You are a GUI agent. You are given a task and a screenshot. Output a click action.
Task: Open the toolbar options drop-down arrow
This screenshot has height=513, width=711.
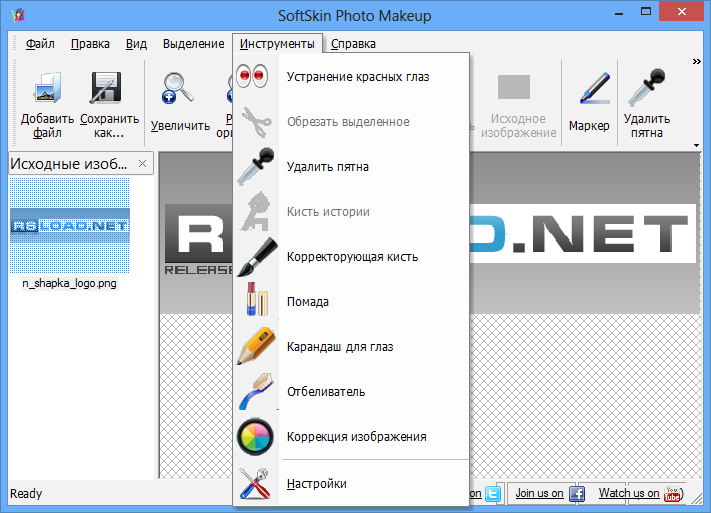(x=696, y=145)
